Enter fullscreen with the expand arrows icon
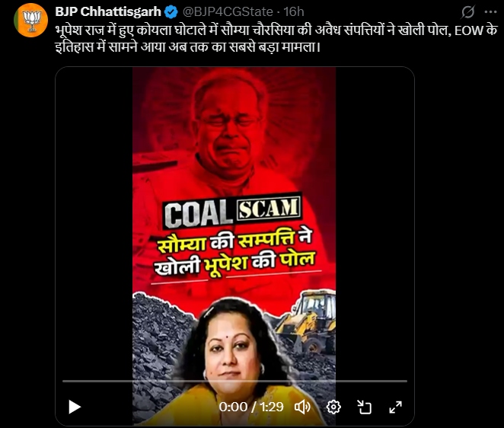This screenshot has width=504, height=428. (x=395, y=407)
